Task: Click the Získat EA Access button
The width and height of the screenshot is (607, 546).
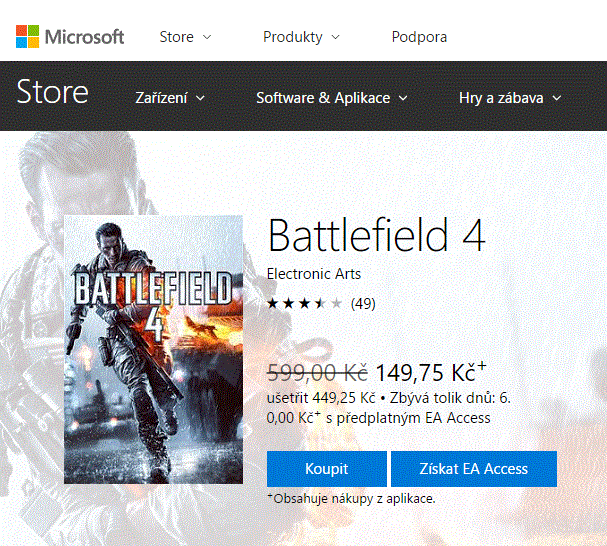Action: pyautogui.click(x=474, y=469)
